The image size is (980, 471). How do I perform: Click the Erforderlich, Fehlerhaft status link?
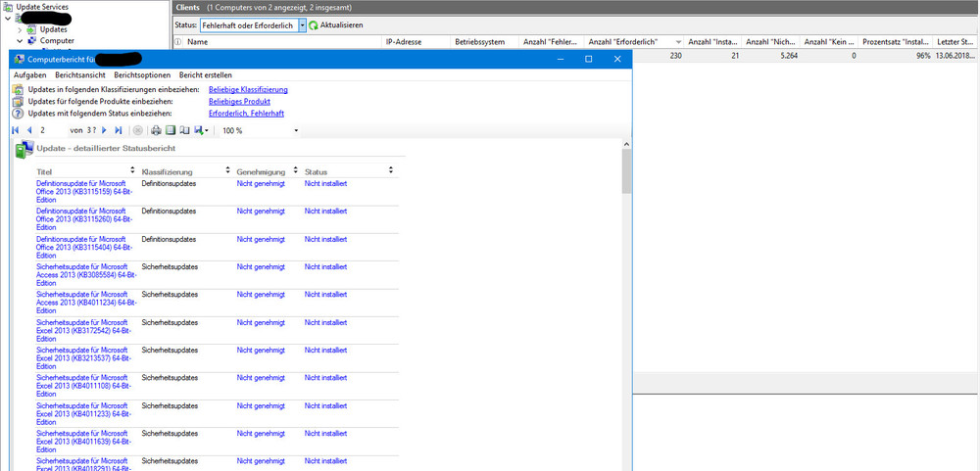[246, 114]
